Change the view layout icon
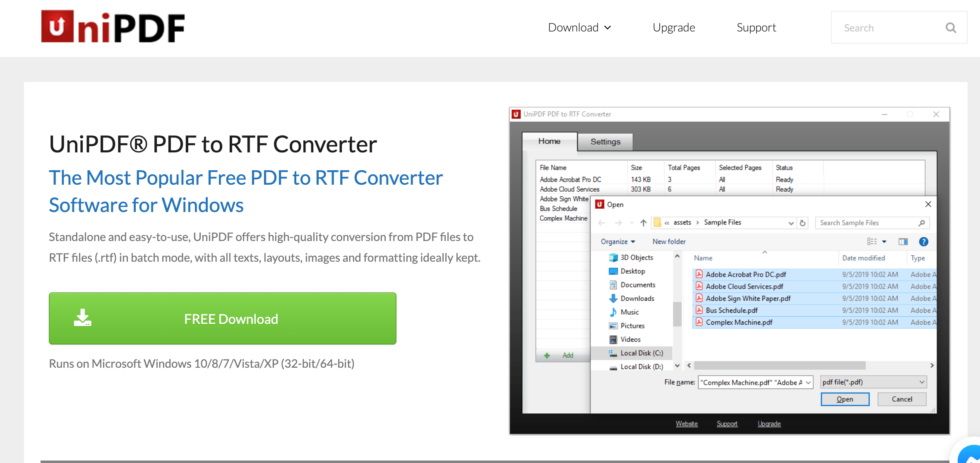The image size is (980, 463). 872,241
